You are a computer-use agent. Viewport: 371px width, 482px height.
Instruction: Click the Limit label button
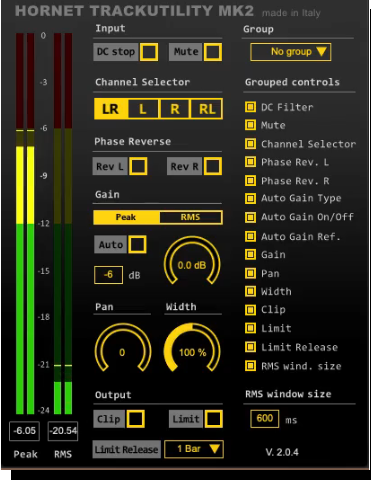pyautogui.click(x=186, y=419)
